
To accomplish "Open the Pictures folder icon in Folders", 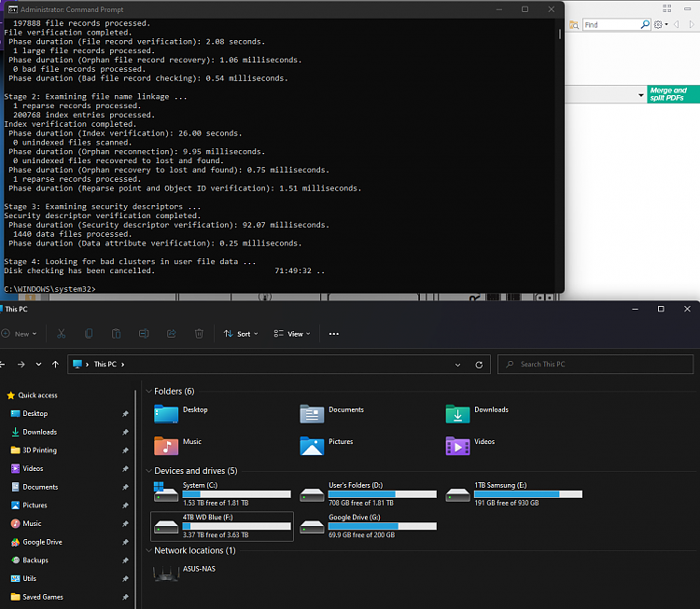I will coord(312,446).
